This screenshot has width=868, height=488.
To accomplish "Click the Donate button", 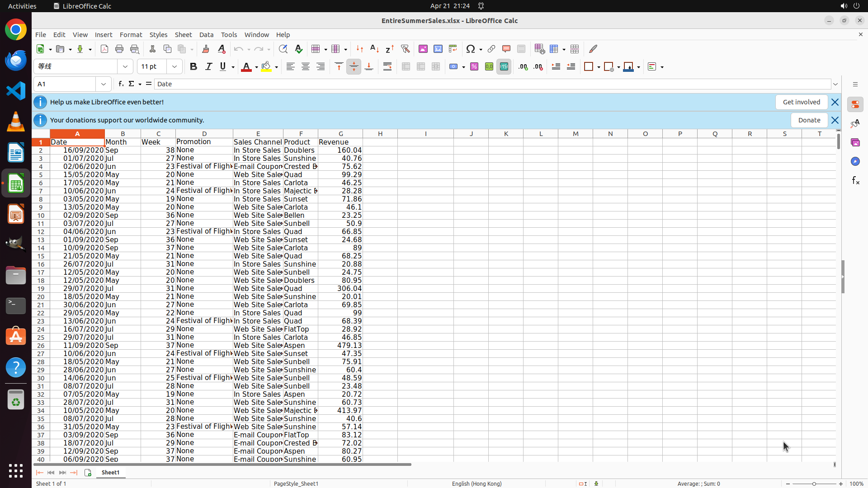I will 809,120.
